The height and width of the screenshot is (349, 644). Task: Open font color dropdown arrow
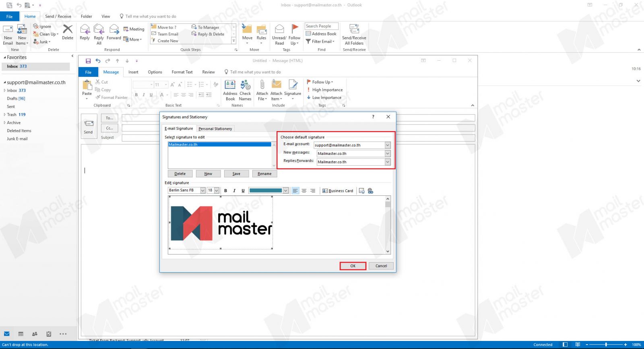coord(286,191)
